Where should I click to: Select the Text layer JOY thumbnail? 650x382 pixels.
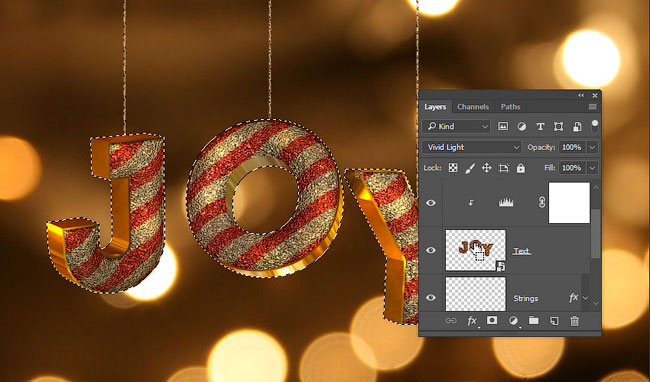pyautogui.click(x=475, y=250)
